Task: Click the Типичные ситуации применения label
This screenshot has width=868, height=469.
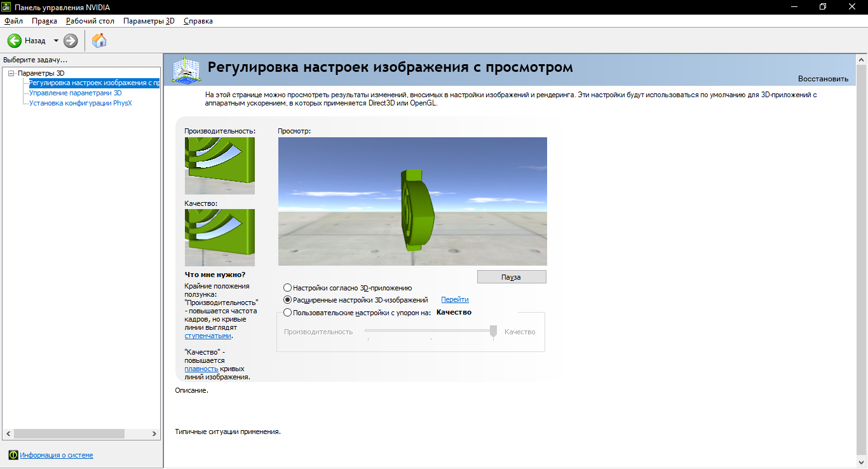Action: click(228, 432)
